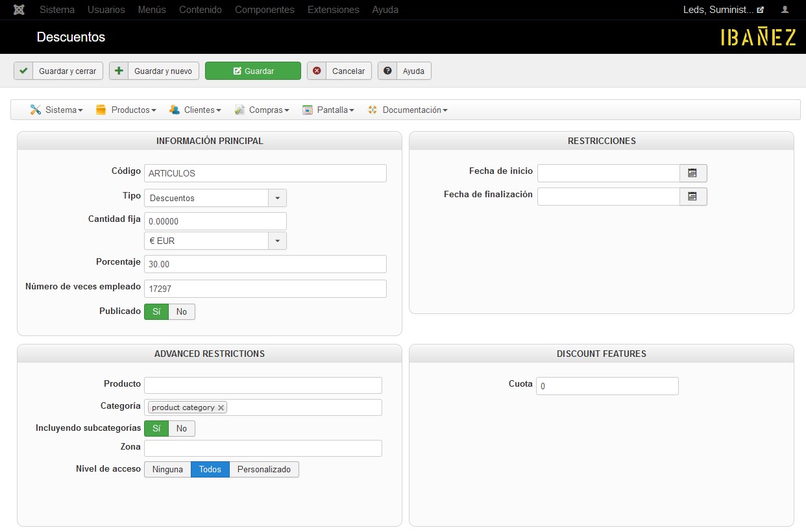This screenshot has height=532, width=806.
Task: Click the RESTRICCIONES panel heading
Action: [602, 141]
